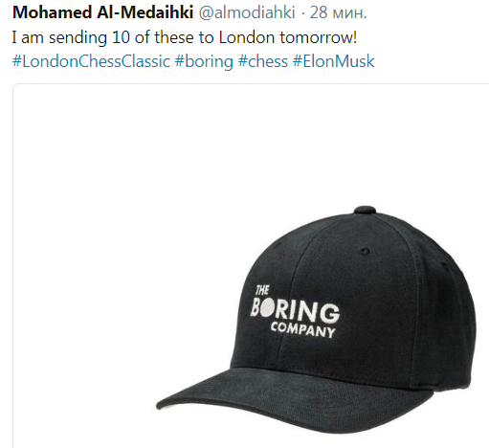This screenshot has width=489, height=448.
Task: Open the #boring hashtag
Action: click(204, 61)
